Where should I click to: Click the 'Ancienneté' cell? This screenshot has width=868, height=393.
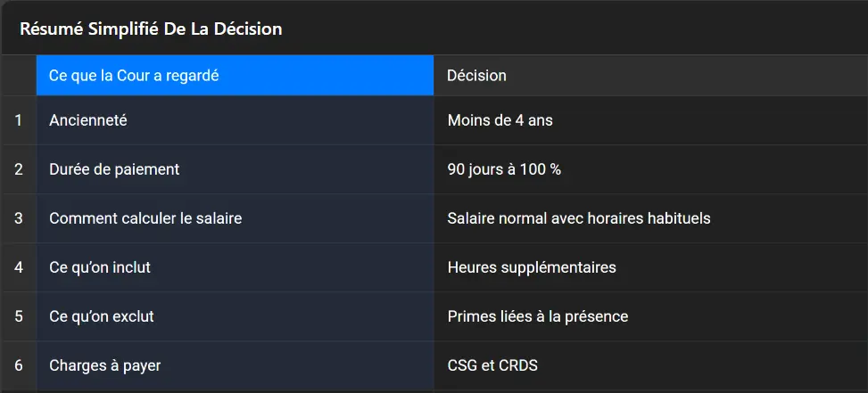[x=235, y=120]
